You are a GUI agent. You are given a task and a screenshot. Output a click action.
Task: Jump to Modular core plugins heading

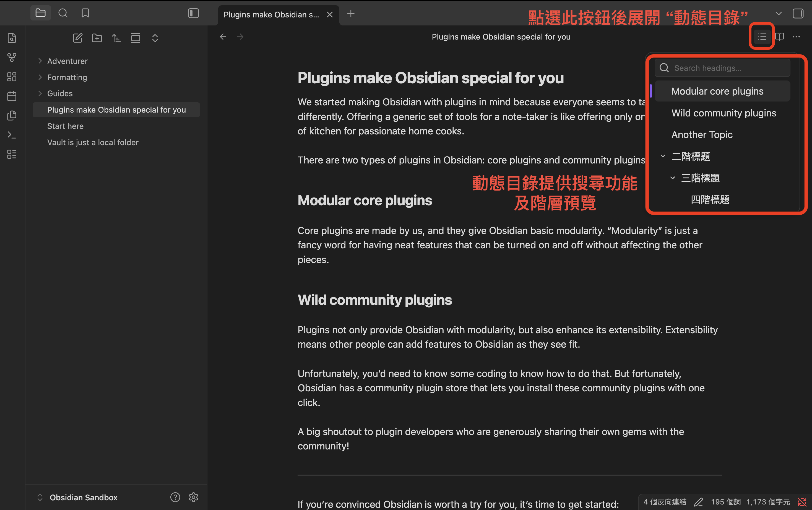[x=722, y=91]
